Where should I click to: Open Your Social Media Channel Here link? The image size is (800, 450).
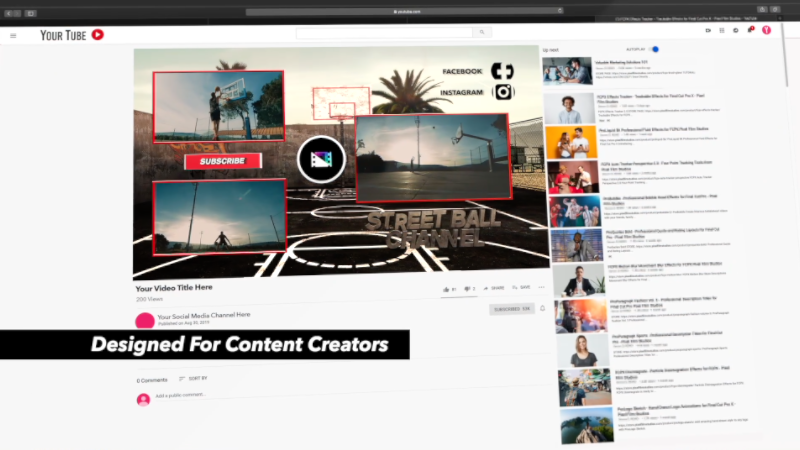point(204,315)
